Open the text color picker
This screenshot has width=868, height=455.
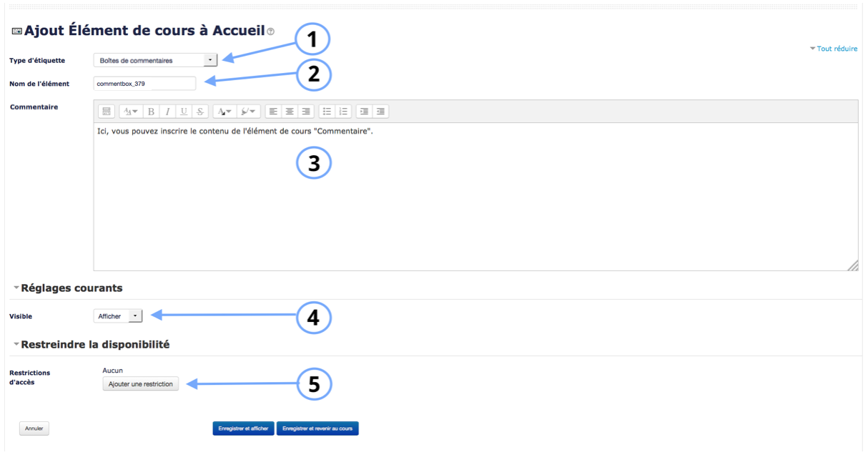(225, 112)
